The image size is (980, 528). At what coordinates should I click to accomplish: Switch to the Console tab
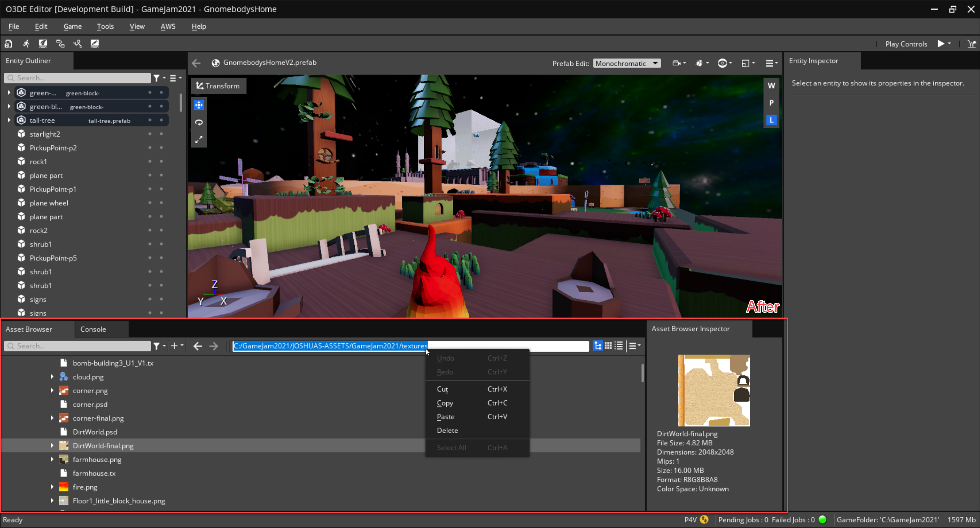93,329
